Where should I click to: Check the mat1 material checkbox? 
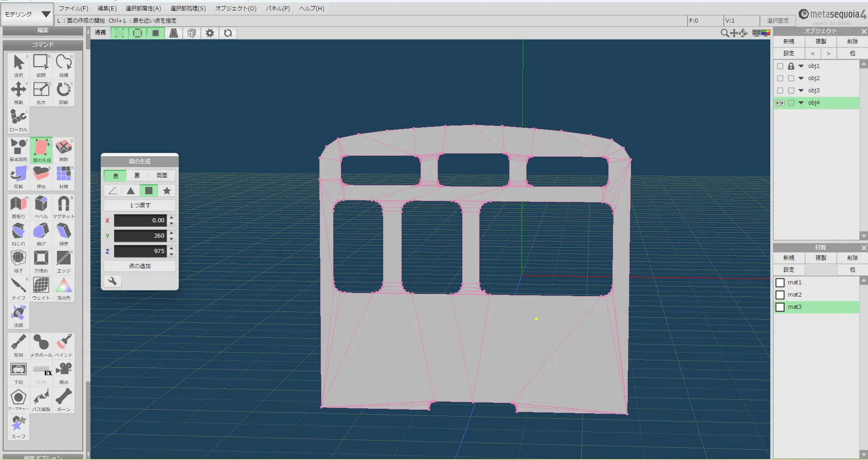pyautogui.click(x=780, y=283)
